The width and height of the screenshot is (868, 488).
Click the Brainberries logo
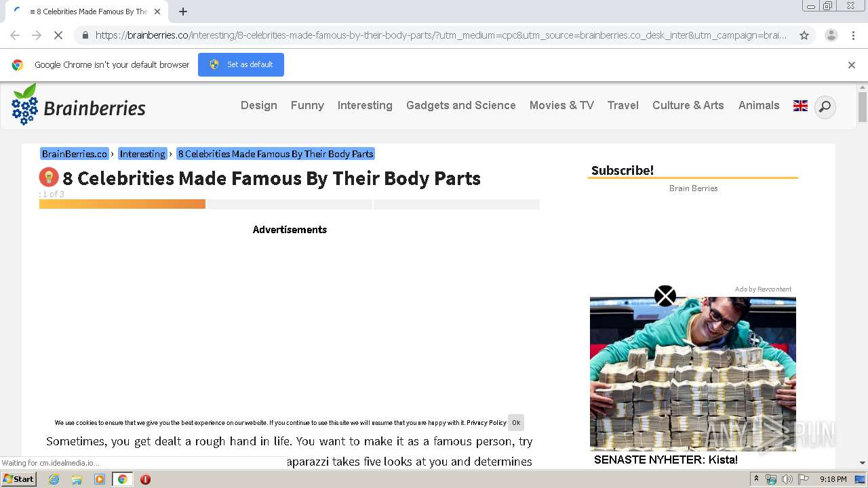79,105
